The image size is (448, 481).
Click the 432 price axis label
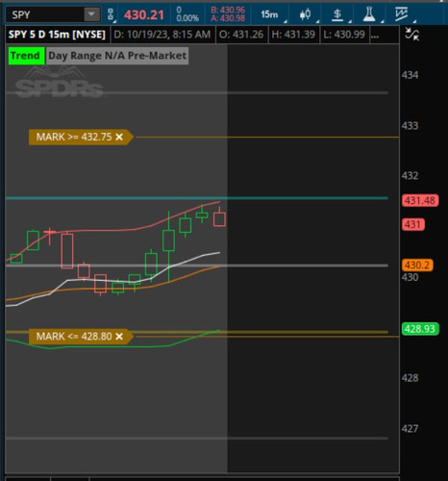coord(410,176)
